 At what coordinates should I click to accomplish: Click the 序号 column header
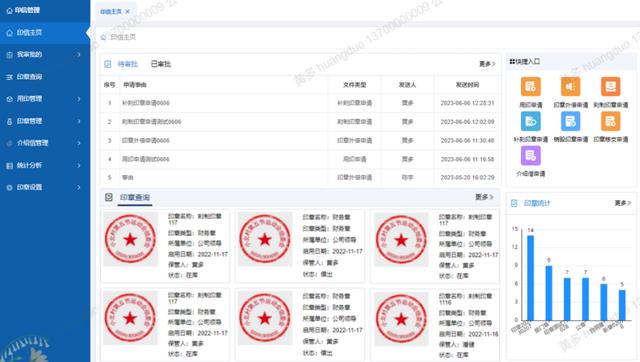[109, 85]
